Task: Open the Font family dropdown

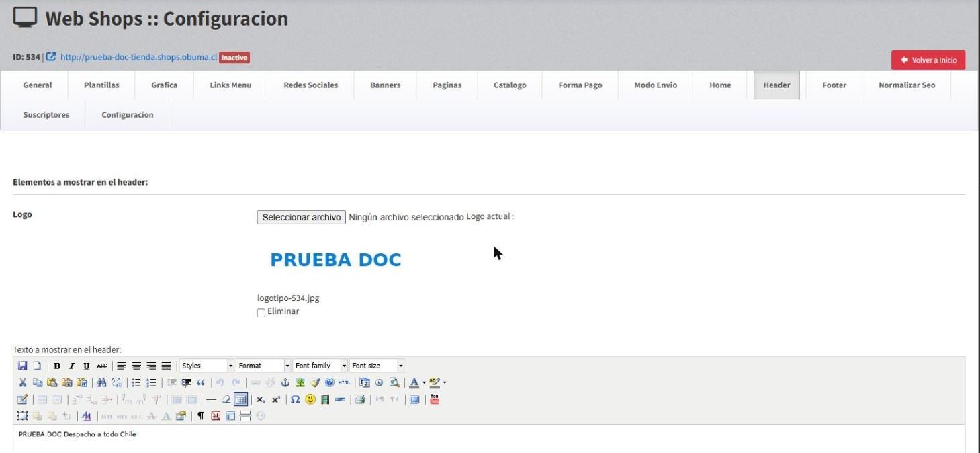Action: 320,366
